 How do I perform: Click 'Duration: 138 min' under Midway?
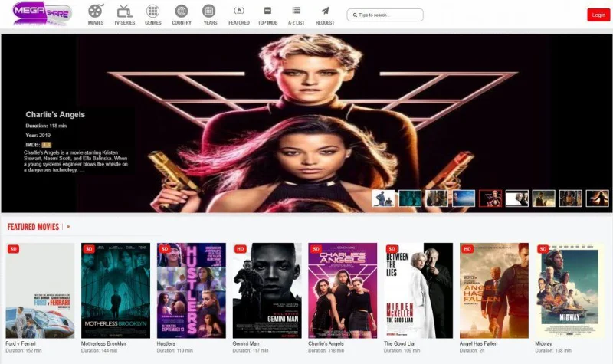point(553,351)
